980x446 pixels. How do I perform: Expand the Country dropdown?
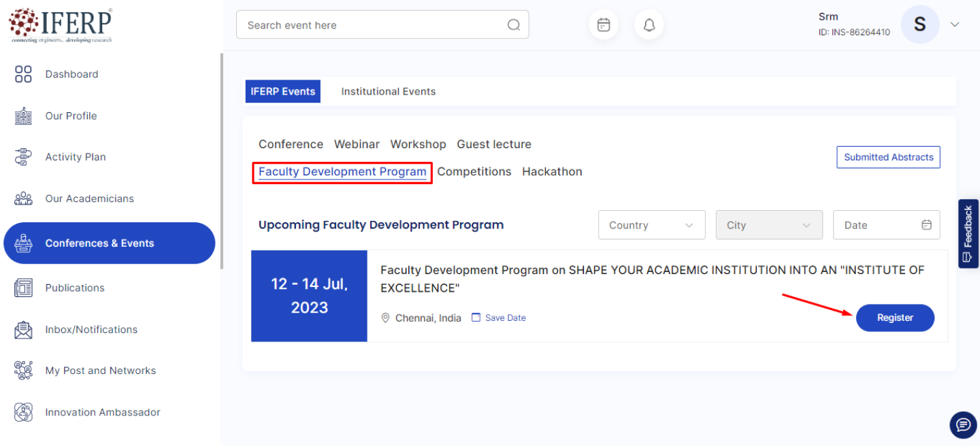coord(651,225)
